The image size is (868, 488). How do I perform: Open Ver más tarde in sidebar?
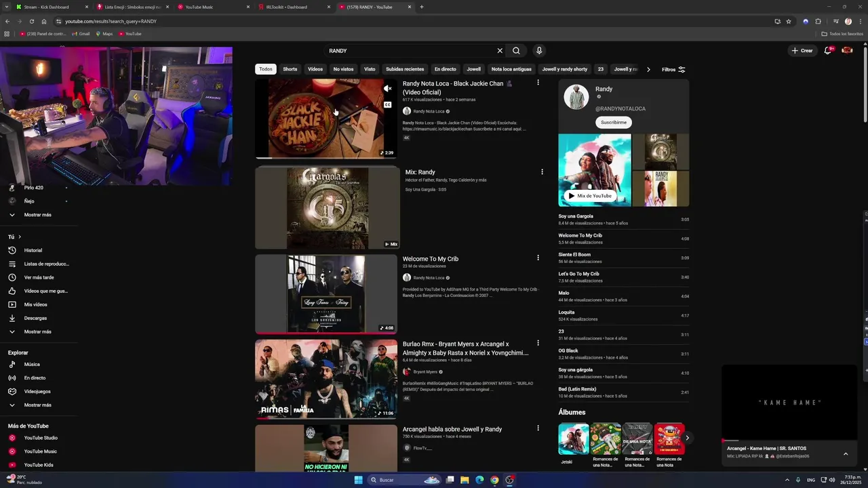coord(38,277)
